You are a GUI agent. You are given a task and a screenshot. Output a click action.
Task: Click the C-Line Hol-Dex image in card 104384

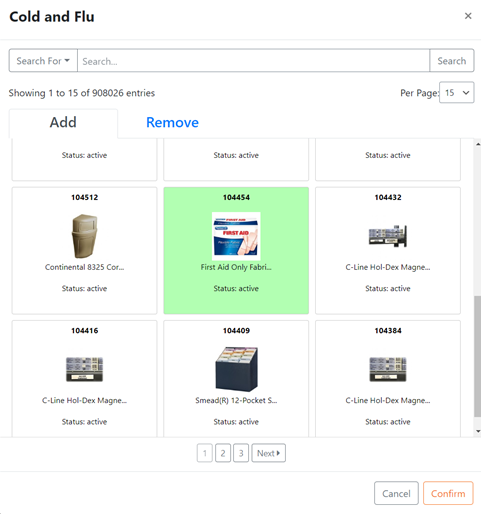coord(388,369)
